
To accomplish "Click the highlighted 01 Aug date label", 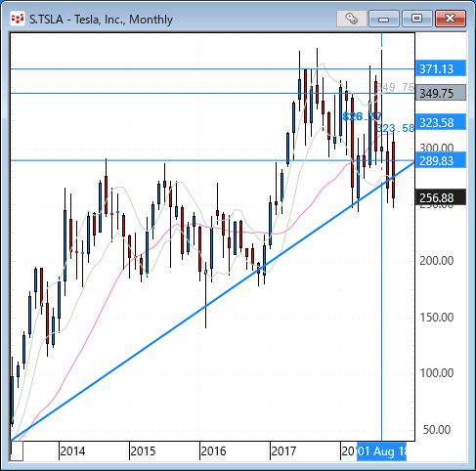I will (x=381, y=451).
